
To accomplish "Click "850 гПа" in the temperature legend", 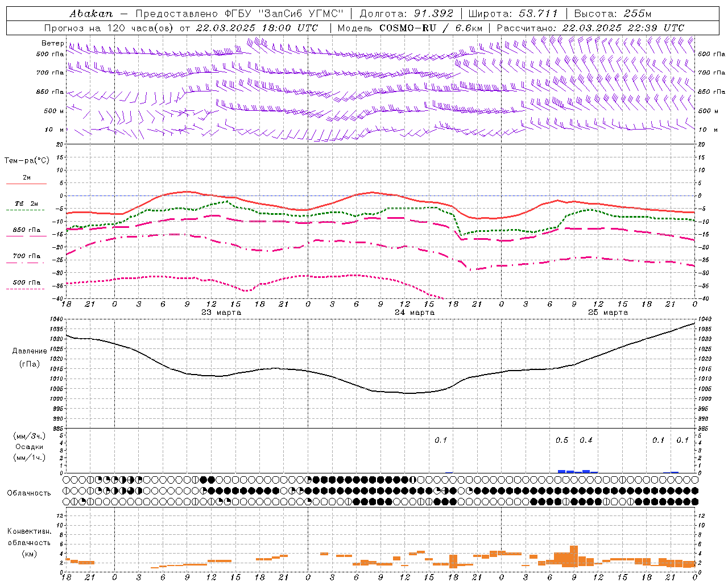I will pos(27,230).
